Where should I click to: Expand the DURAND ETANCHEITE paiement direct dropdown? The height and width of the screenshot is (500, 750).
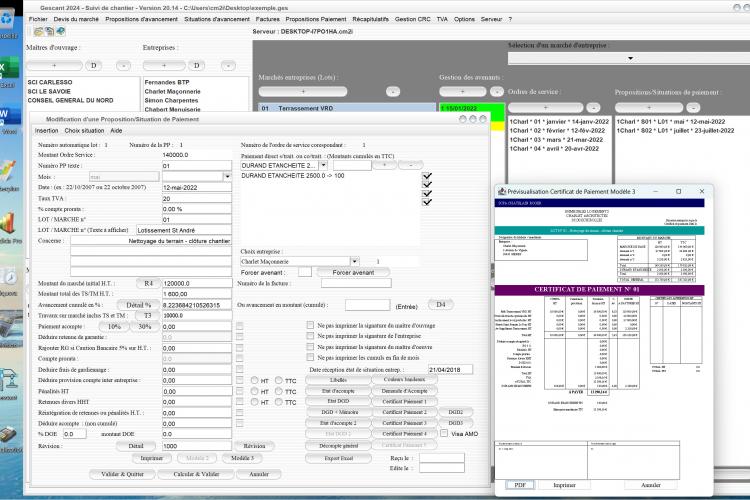(x=323, y=165)
